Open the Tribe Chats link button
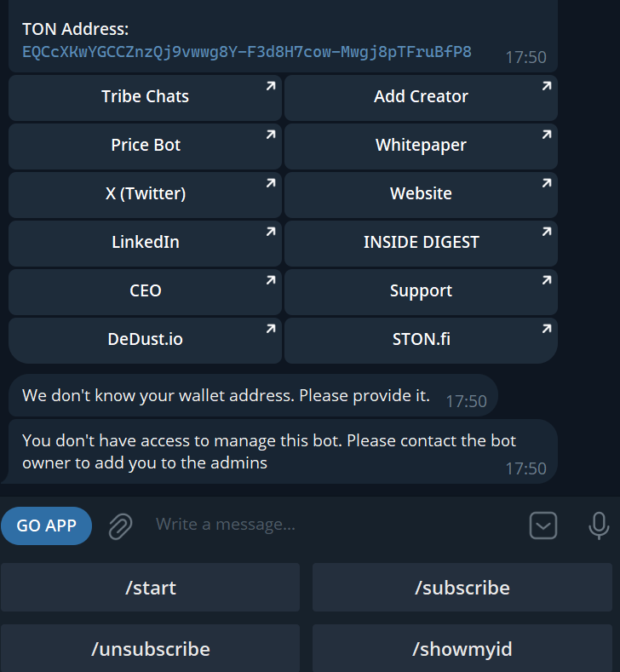Screen dimensions: 620x672 click(x=145, y=97)
